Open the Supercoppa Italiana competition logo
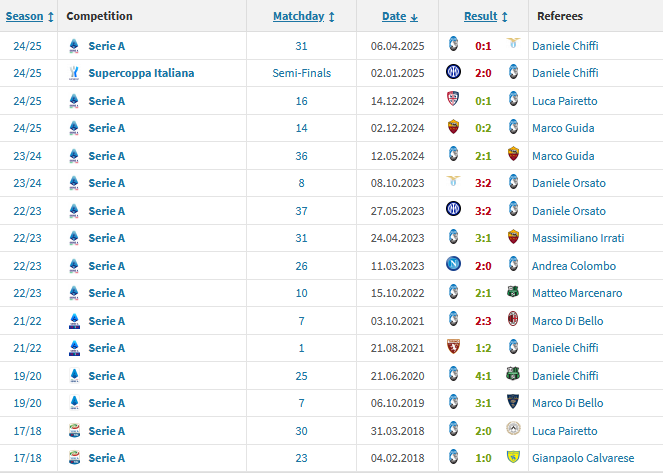The width and height of the screenshot is (663, 473). pyautogui.click(x=74, y=73)
